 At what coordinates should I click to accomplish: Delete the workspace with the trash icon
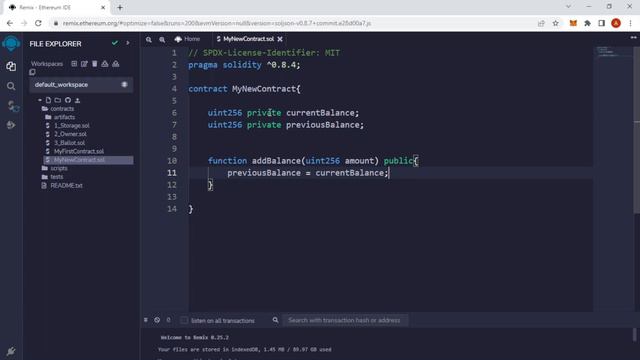coord(95,64)
